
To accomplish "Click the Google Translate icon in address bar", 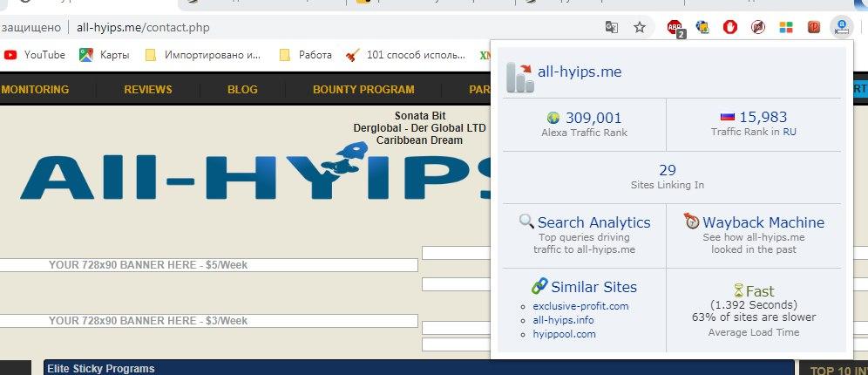I will click(611, 27).
